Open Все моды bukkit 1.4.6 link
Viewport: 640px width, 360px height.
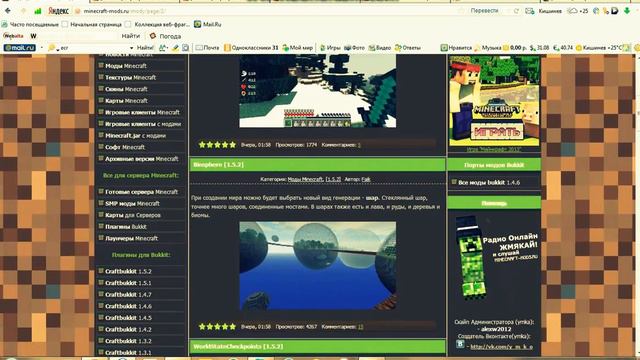click(x=489, y=182)
